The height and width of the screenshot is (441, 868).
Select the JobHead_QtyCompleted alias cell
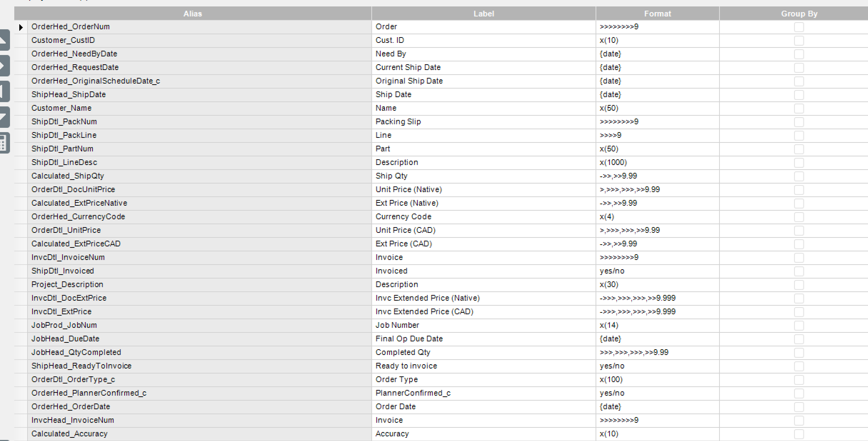200,352
